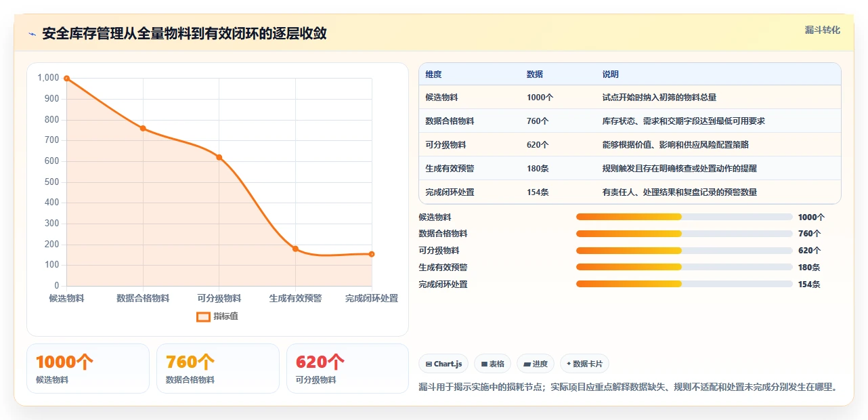Open the 1000个 候选物料 KPI card

(88, 369)
